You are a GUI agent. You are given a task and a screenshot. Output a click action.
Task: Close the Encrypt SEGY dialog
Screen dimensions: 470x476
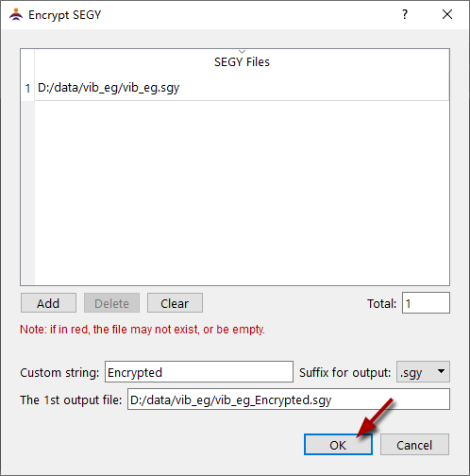tap(447, 14)
